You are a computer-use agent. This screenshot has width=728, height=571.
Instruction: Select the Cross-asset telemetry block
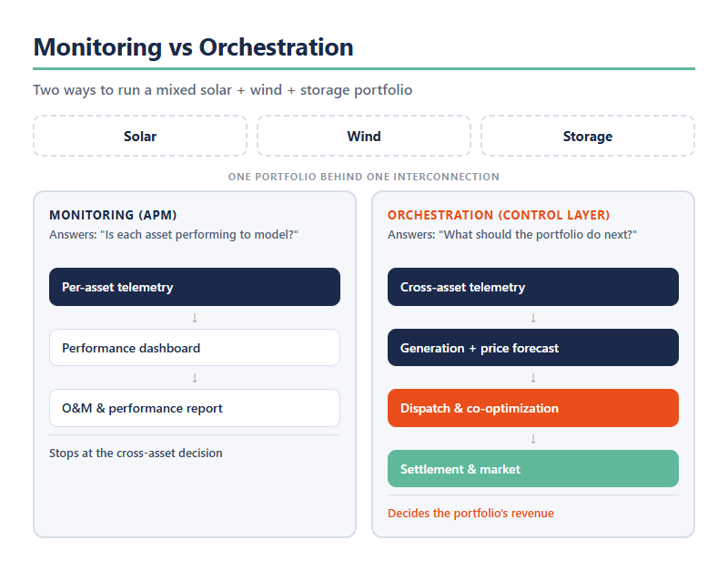533,287
